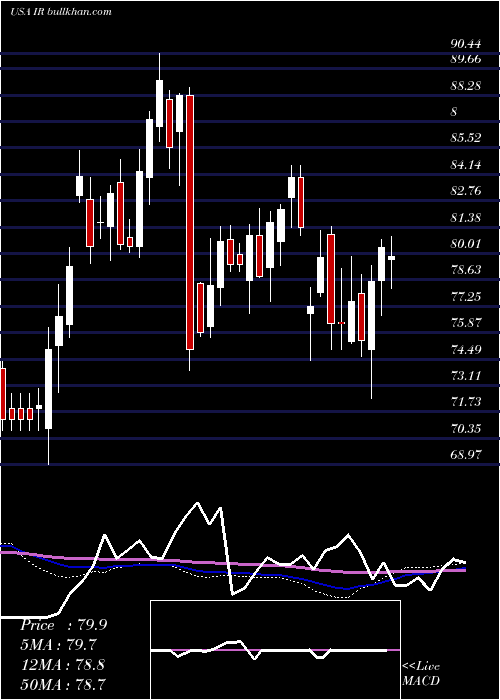
Task: Click the 77.25 price level label
Action: coord(466,296)
